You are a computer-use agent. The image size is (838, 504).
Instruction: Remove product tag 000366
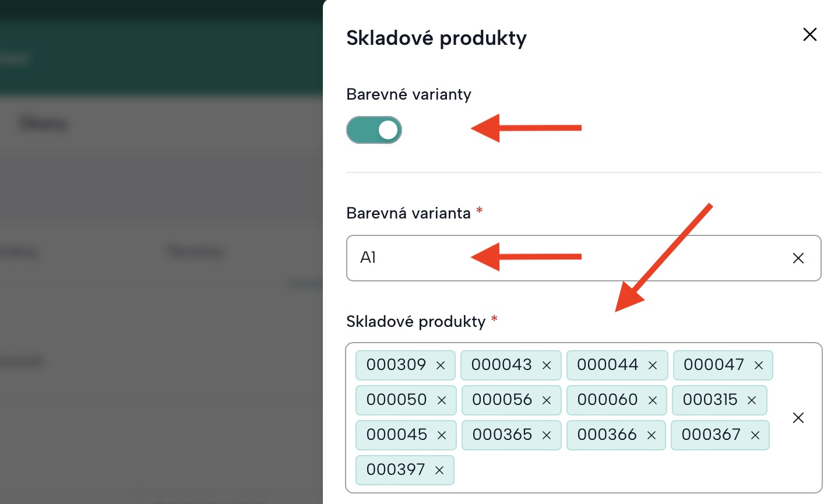[652, 435]
